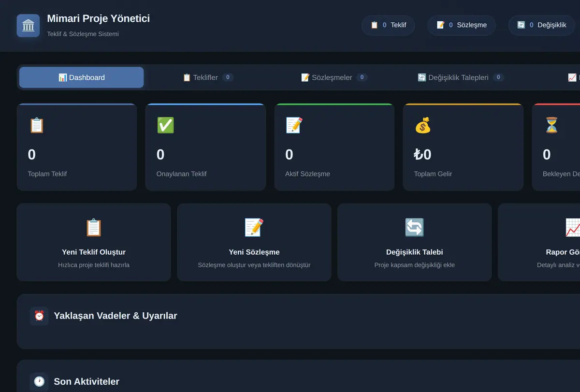Click the Teklif & Sözleşme Sistemi subtitle
This screenshot has height=392, width=580.
pos(83,34)
